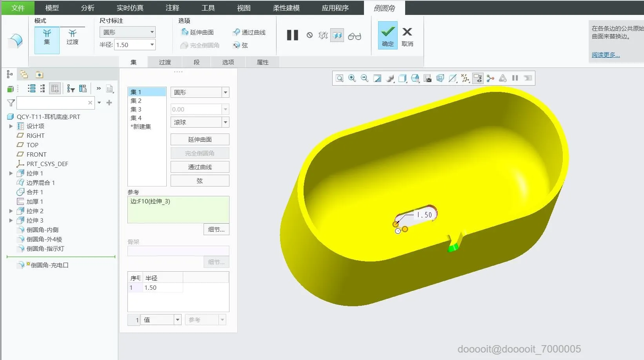Expand the 拉伸 3 tree node
Image resolution: width=644 pixels, height=360 pixels.
pyautogui.click(x=11, y=220)
